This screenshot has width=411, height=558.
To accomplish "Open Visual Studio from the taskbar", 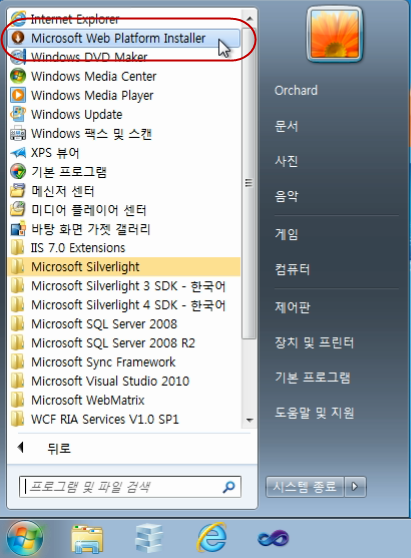I will coord(273,539).
